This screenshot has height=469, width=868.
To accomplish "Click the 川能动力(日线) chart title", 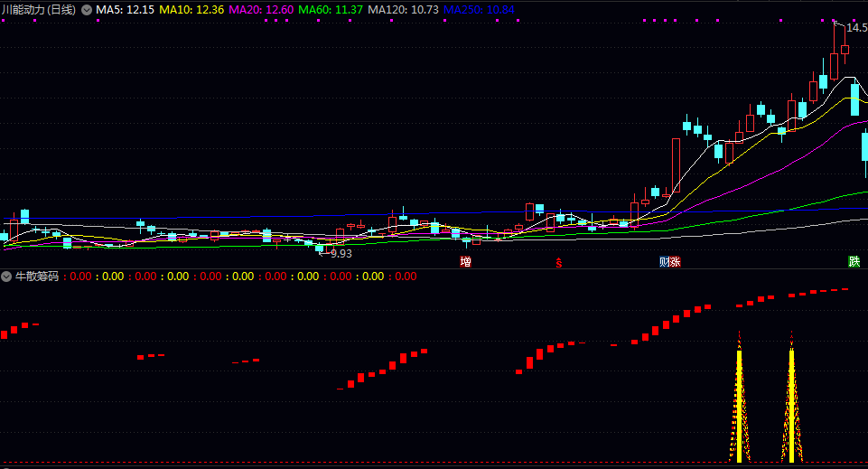I will [39, 9].
